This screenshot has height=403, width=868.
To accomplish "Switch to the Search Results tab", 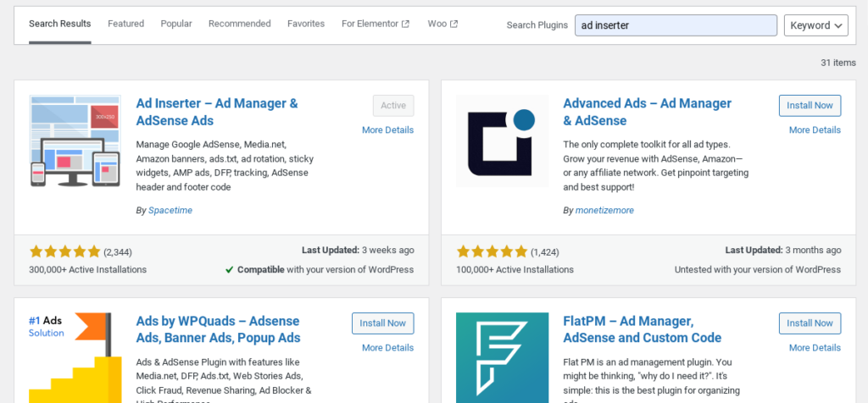I will click(x=60, y=24).
